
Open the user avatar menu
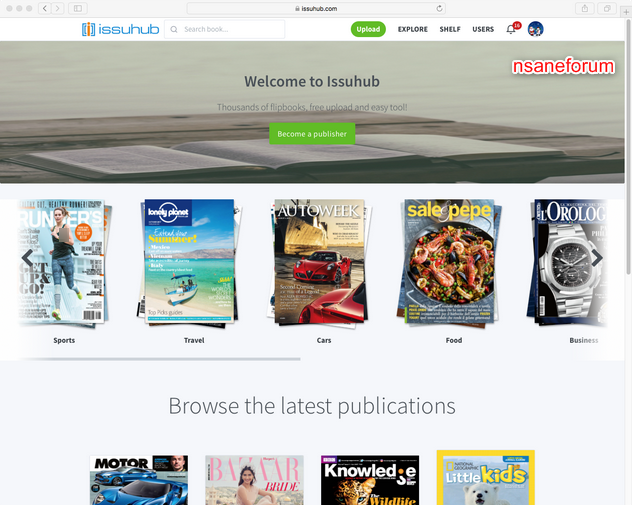click(x=535, y=29)
